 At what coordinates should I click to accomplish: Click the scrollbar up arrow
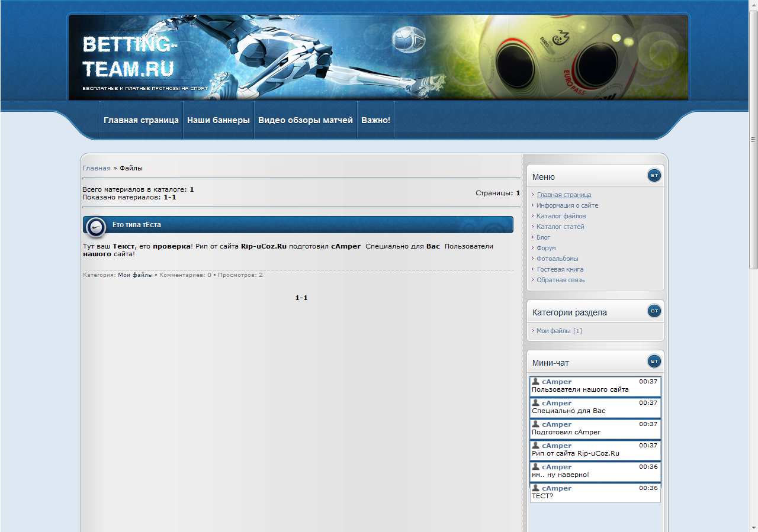(753, 4)
